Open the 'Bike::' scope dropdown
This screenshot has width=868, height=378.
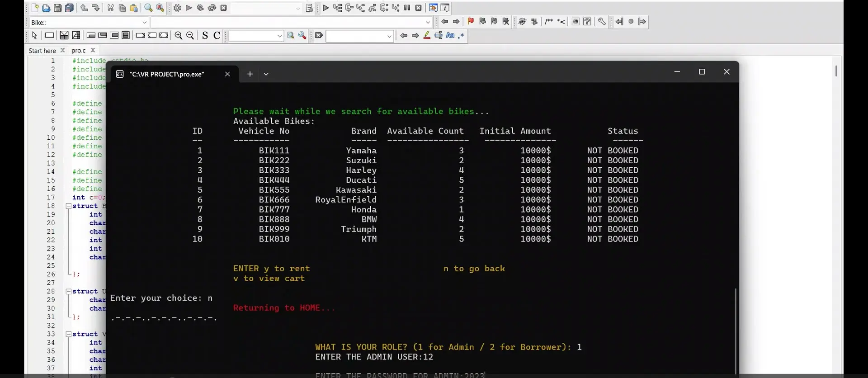coord(145,22)
